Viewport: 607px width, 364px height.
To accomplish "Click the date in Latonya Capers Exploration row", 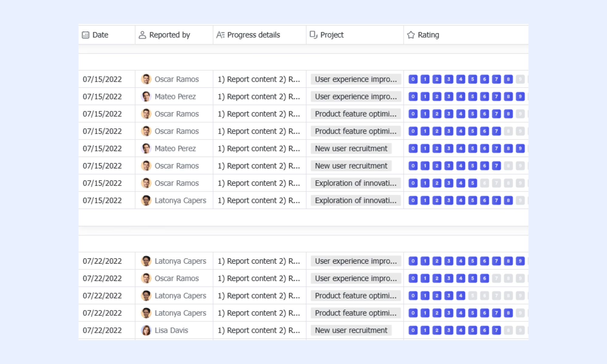I will click(102, 200).
